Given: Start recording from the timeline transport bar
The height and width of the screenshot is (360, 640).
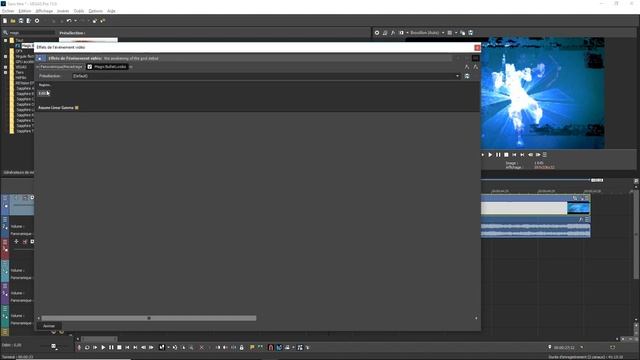Looking at the screenshot, I should pyautogui.click(x=79, y=347).
